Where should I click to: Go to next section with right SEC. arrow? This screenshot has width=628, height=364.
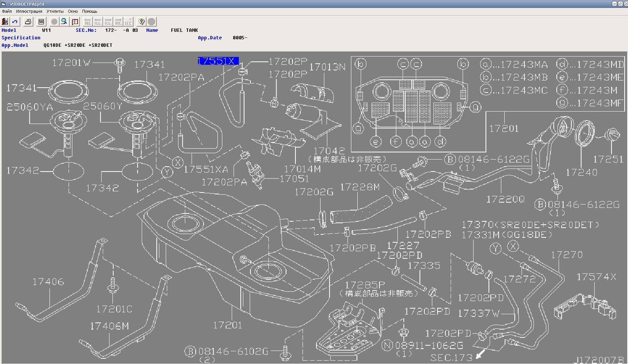click(x=118, y=22)
